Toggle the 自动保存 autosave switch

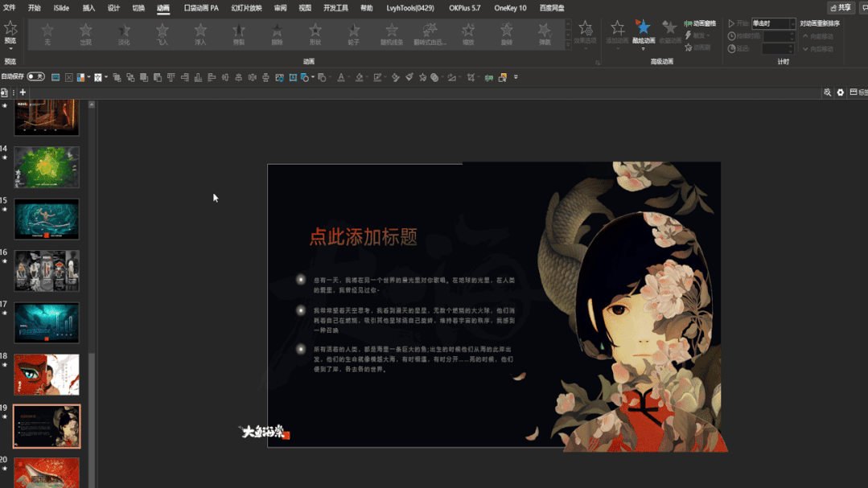(x=35, y=76)
